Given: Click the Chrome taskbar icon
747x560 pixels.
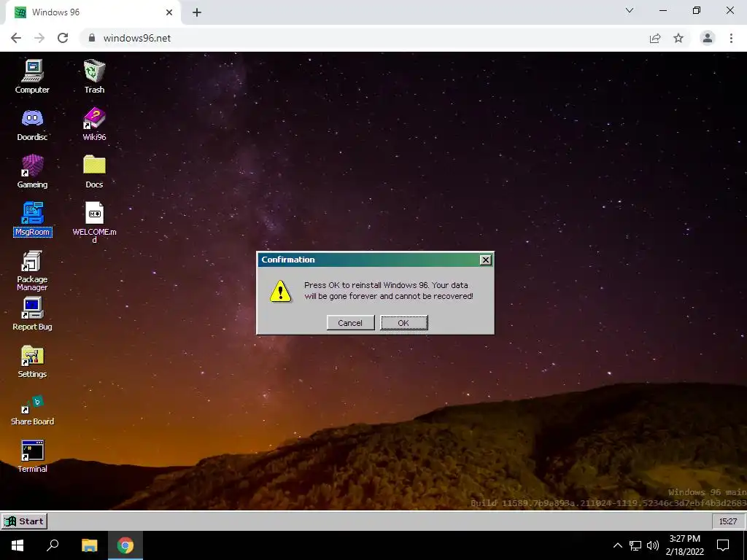Looking at the screenshot, I should (125, 545).
